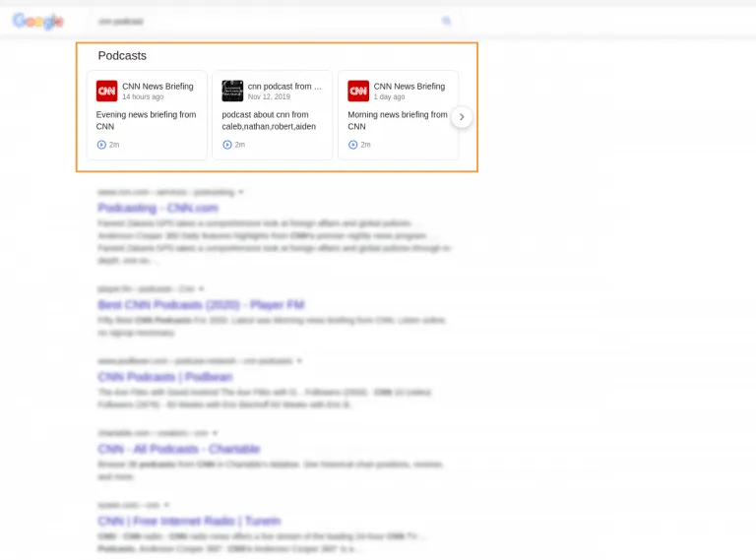Play the podcast about cnn from caleb,nathan,robert,aiden
The height and width of the screenshot is (560, 756).
[x=227, y=145]
